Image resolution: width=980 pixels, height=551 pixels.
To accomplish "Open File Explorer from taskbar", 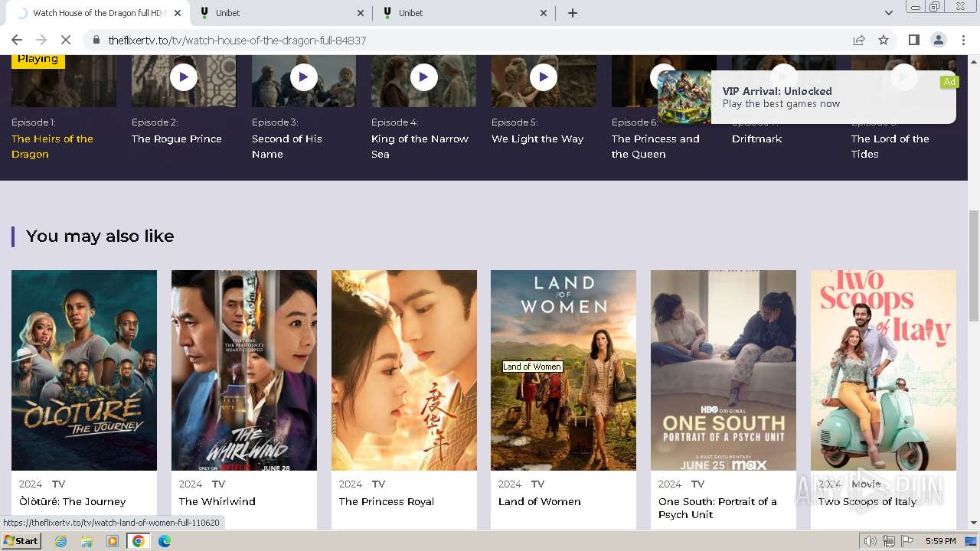I will 87,541.
